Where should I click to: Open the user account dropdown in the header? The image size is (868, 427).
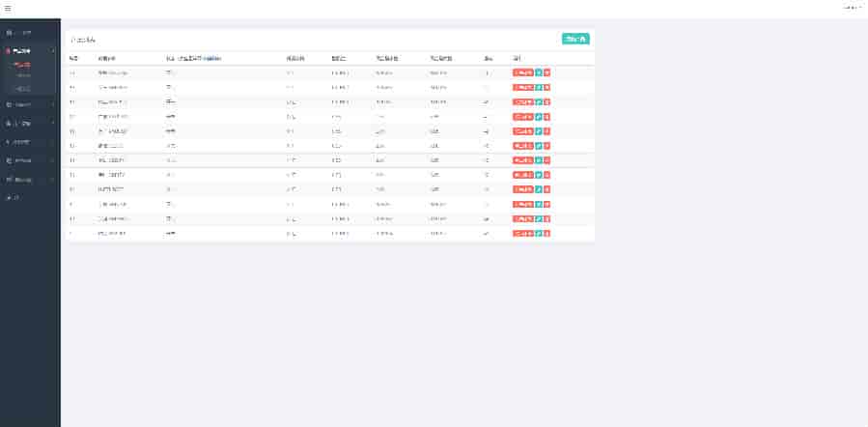852,8
